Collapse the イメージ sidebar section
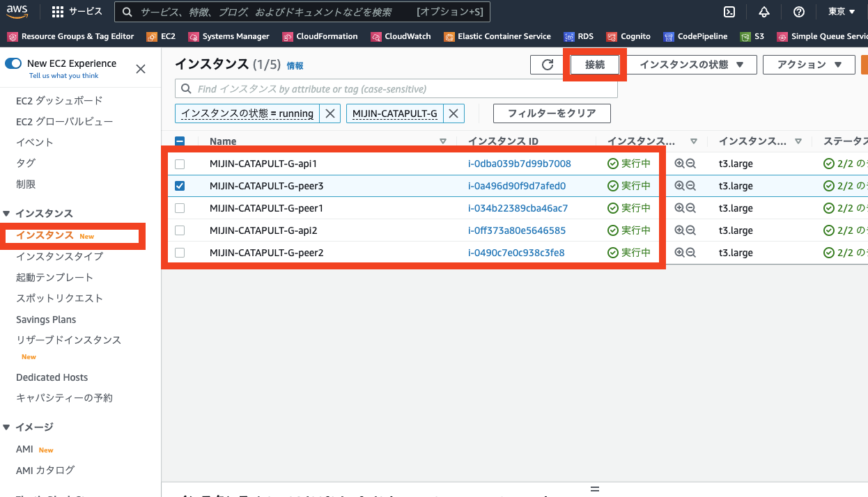This screenshot has height=497, width=868. [8, 427]
